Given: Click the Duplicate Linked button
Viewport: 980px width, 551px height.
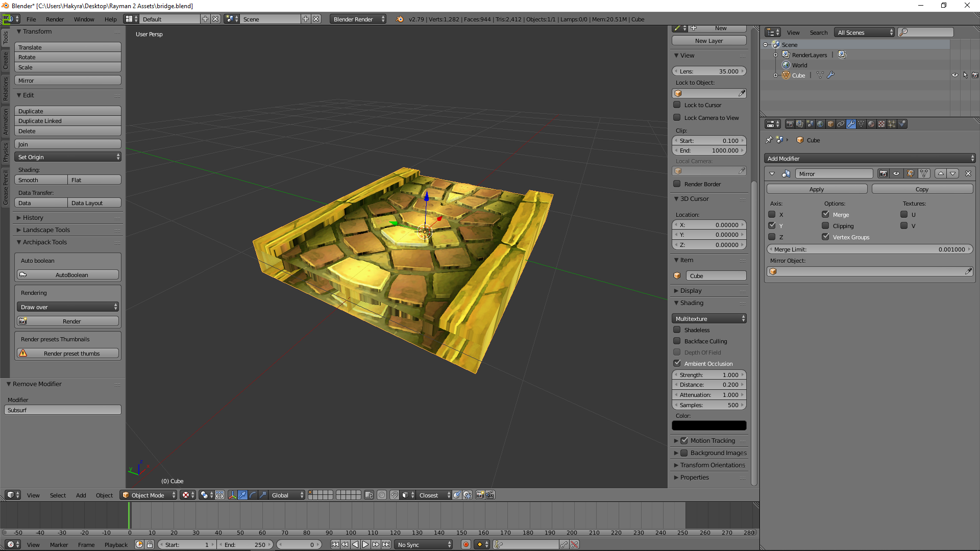Looking at the screenshot, I should click(68, 121).
